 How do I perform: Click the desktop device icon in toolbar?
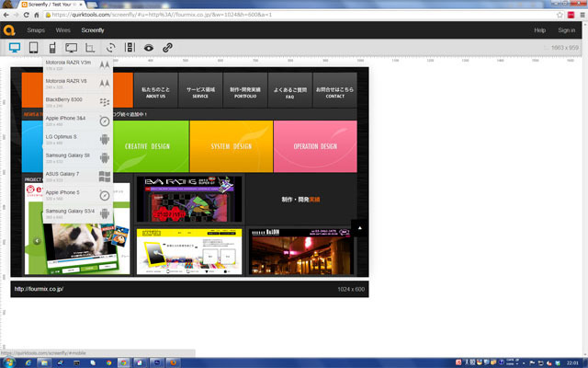coord(15,48)
